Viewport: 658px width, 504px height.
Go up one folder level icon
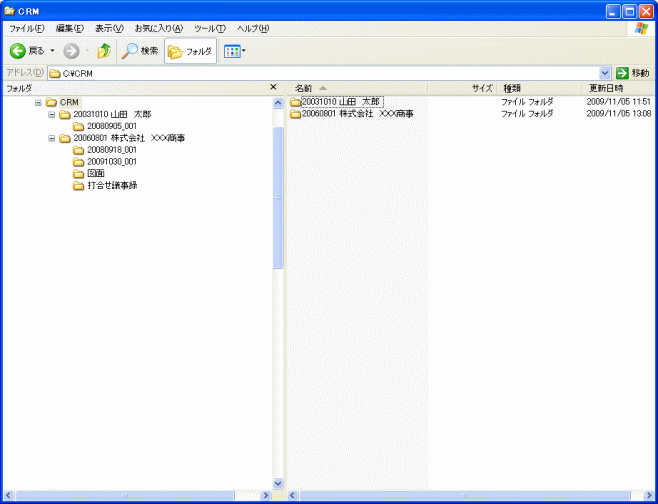[103, 51]
